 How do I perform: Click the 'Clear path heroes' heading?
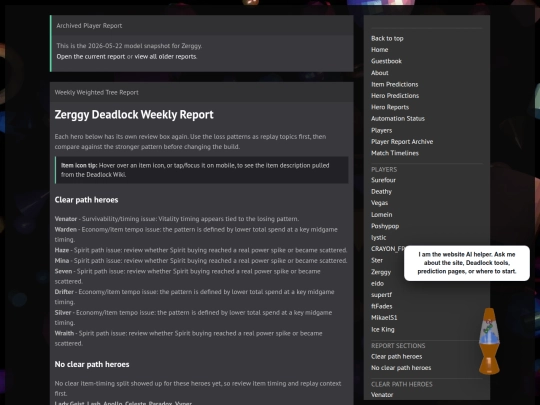[x=86, y=200]
